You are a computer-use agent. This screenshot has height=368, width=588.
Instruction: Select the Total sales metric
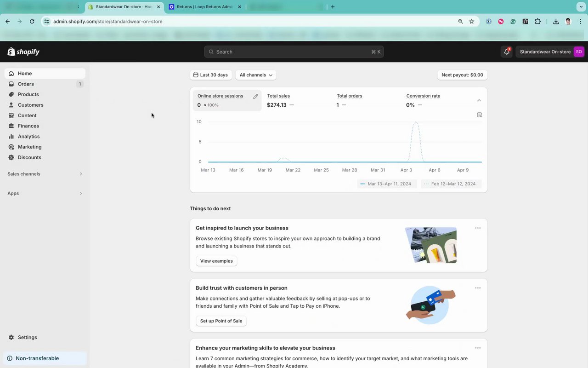296,100
